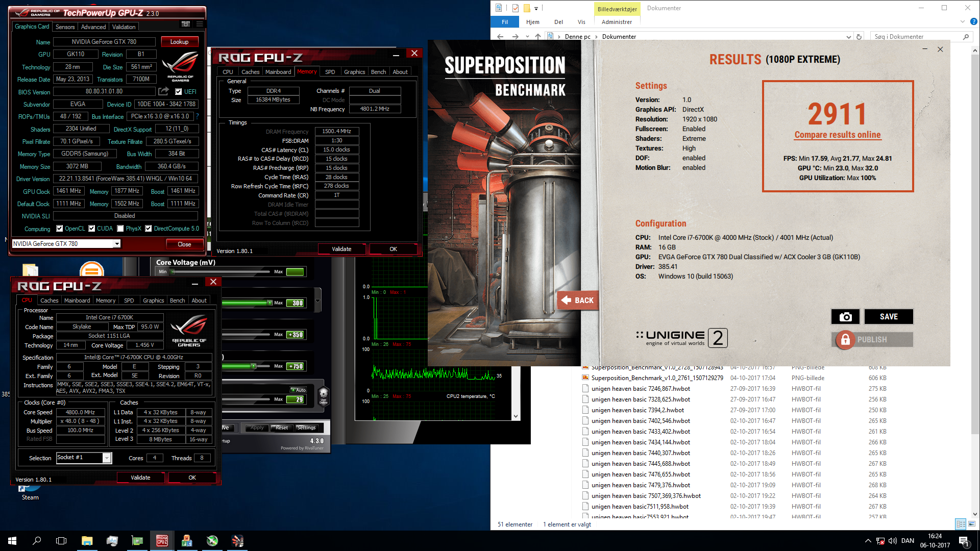Open ROG CPU-Z taskbar icon
980x551 pixels.
click(x=162, y=541)
